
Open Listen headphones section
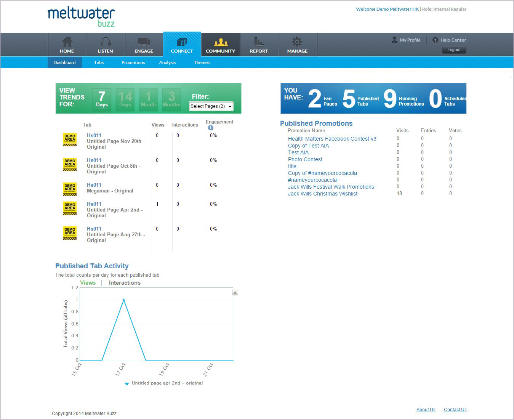105,42
